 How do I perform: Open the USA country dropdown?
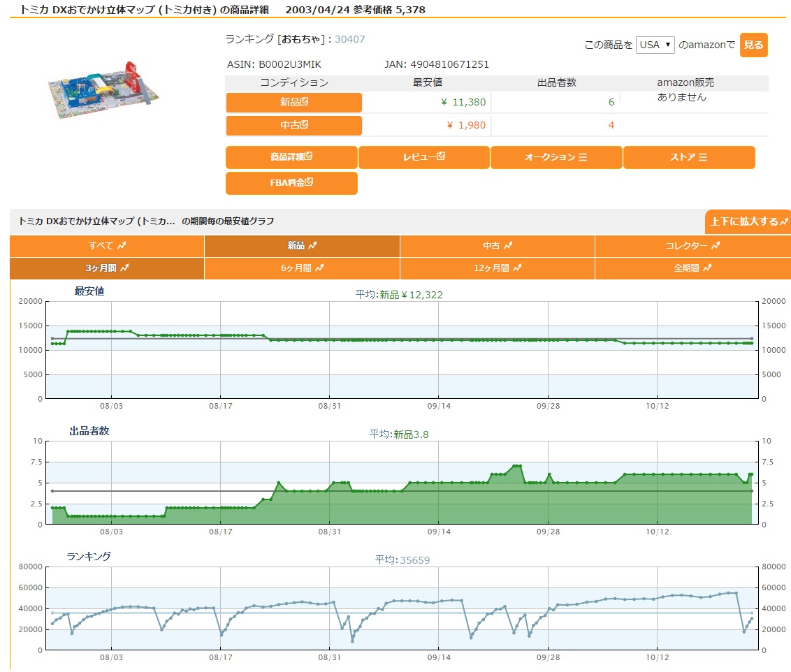pyautogui.click(x=655, y=45)
